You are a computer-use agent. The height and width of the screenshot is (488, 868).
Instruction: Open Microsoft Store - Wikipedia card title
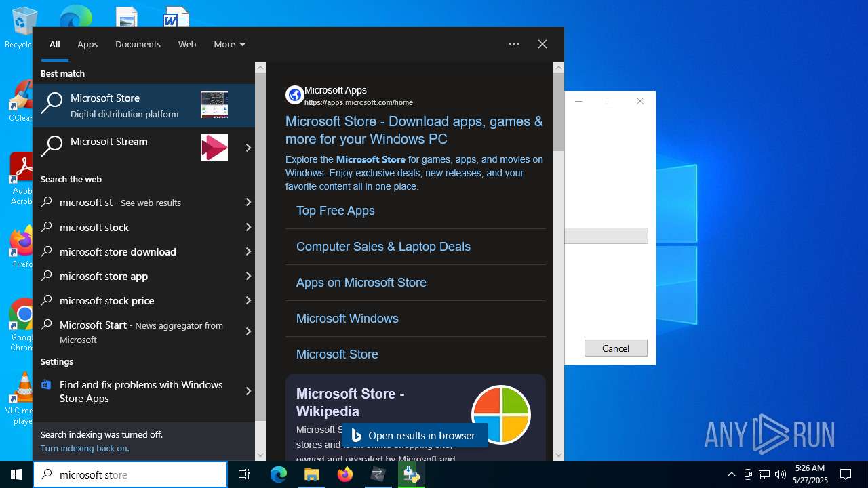(x=350, y=403)
